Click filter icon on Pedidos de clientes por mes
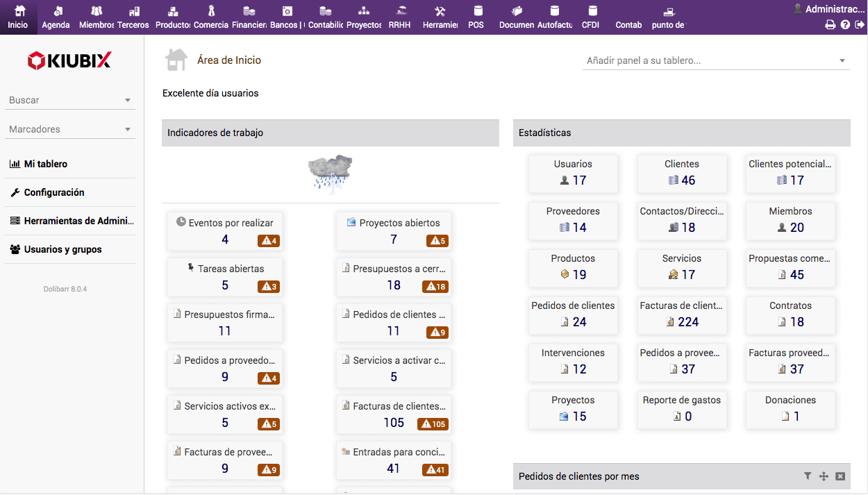Image resolution: width=868 pixels, height=495 pixels. (x=808, y=476)
